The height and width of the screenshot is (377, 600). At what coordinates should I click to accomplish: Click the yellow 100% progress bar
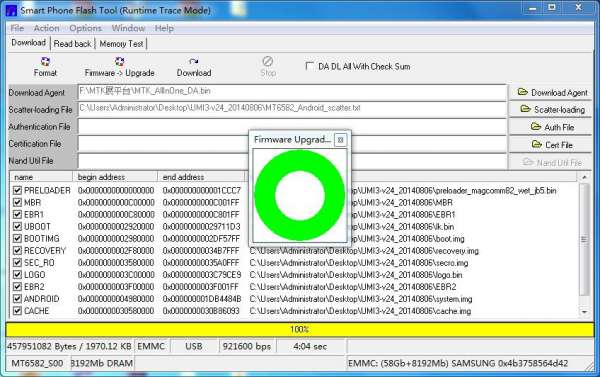point(300,330)
